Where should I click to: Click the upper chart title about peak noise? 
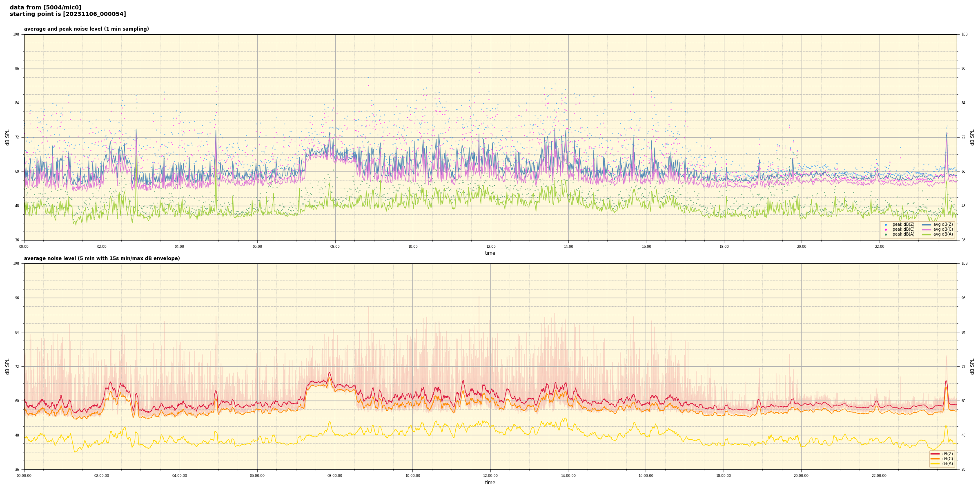86,29
